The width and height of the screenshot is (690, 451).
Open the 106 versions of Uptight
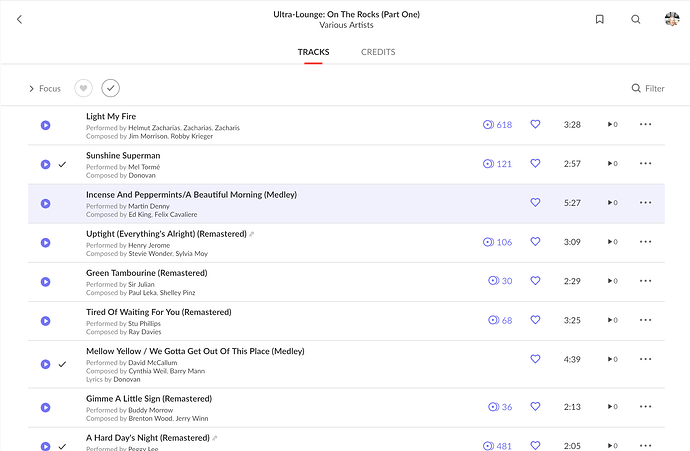pyautogui.click(x=497, y=242)
